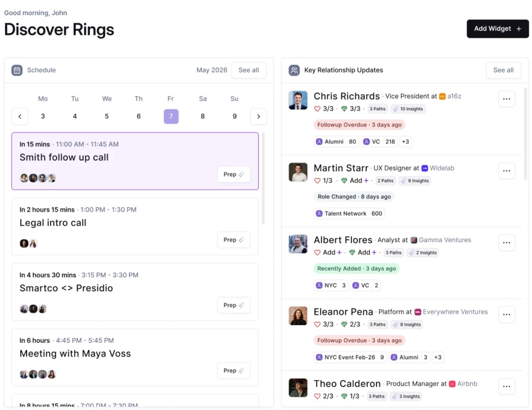Open the Schedule calendar icon
Image resolution: width=532 pixels, height=410 pixels.
(x=17, y=70)
